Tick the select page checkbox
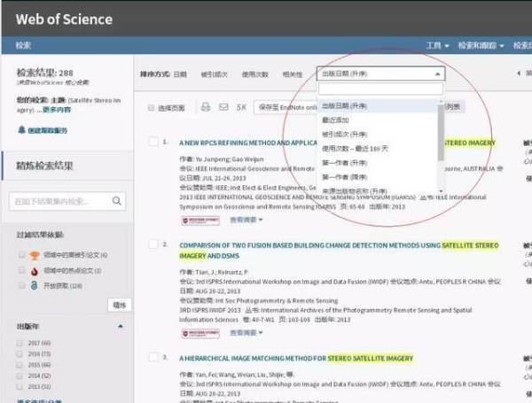Screen dimensions: 532x403 152,108
